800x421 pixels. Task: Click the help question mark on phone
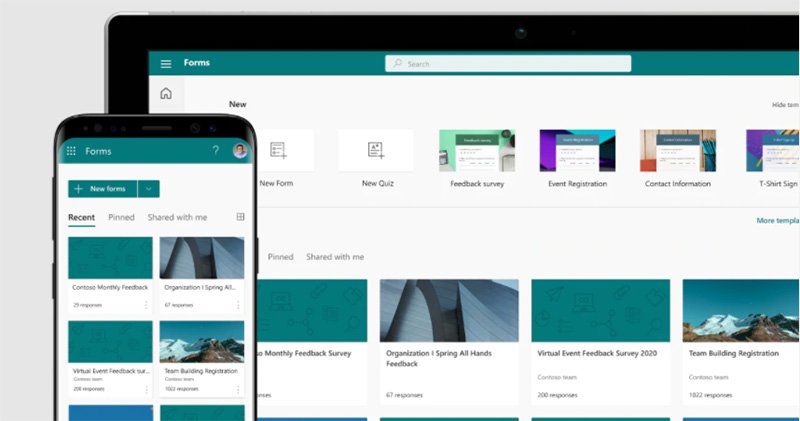point(215,150)
